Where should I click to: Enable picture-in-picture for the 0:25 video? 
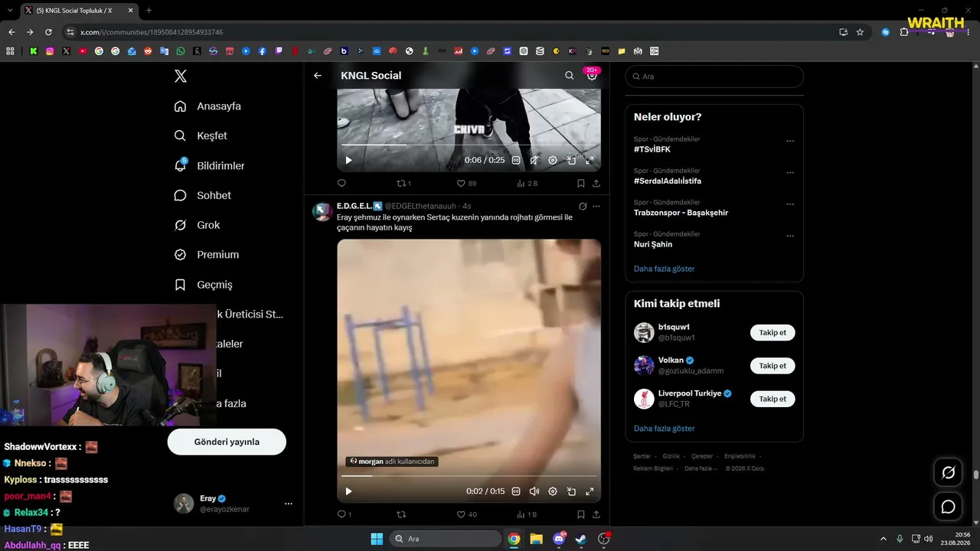click(571, 161)
